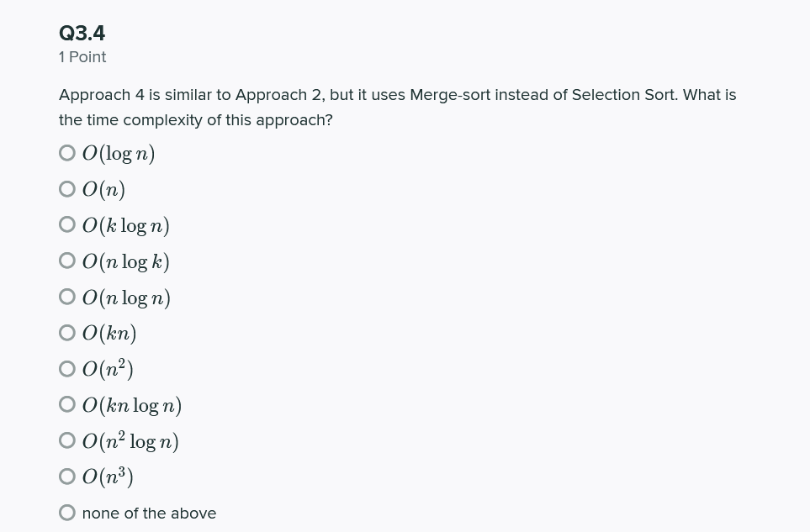Click the O(log n) formula label
Image resolution: width=810 pixels, height=532 pixels.
(x=119, y=154)
